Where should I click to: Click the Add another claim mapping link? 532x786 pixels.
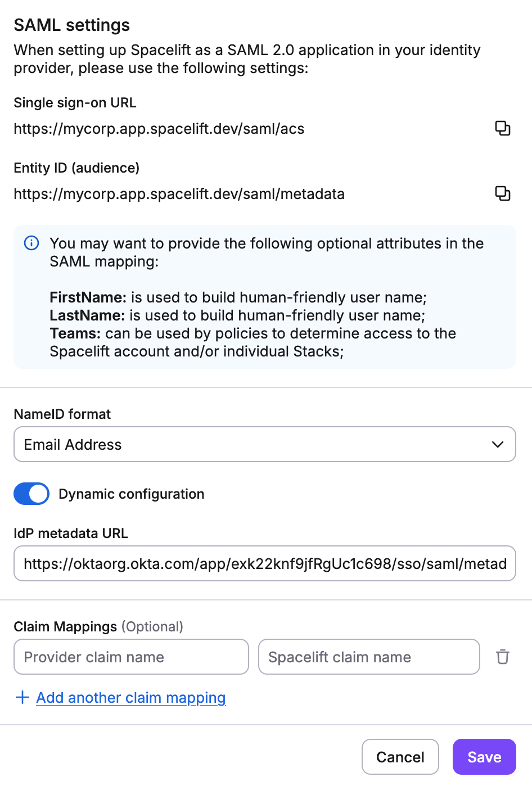click(130, 698)
